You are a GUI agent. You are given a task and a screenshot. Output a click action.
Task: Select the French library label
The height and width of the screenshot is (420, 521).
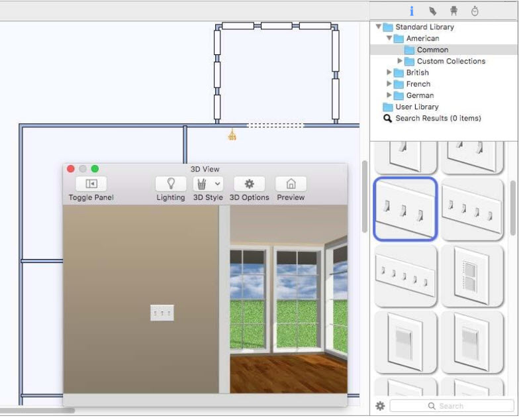(418, 84)
